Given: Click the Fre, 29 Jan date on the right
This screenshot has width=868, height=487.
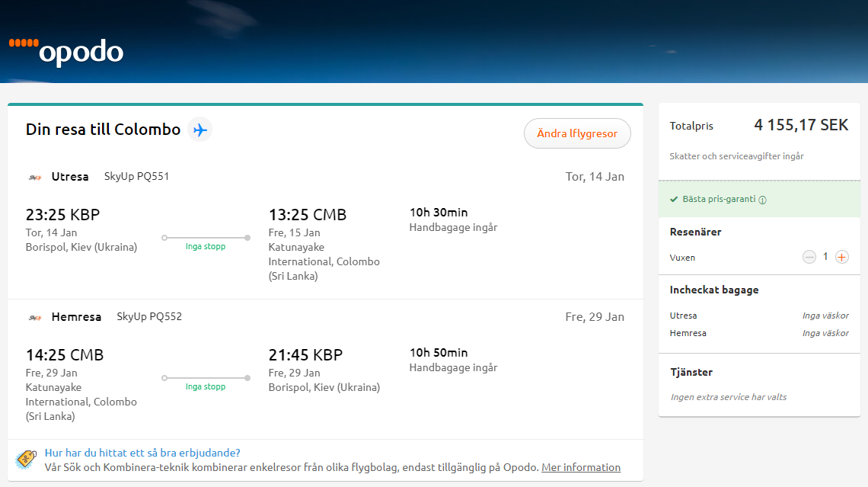Looking at the screenshot, I should click(595, 317).
